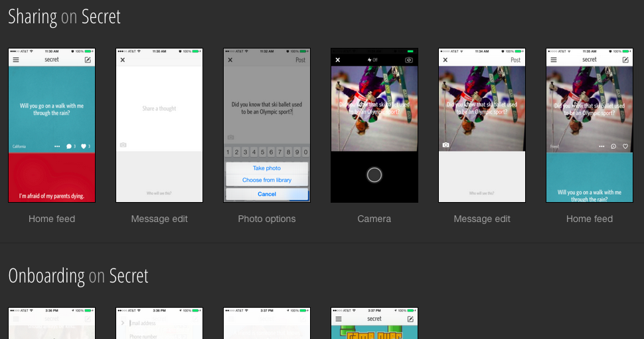Click X icon in blank 'Share a thought' screenshot
The image size is (644, 339).
click(x=122, y=60)
